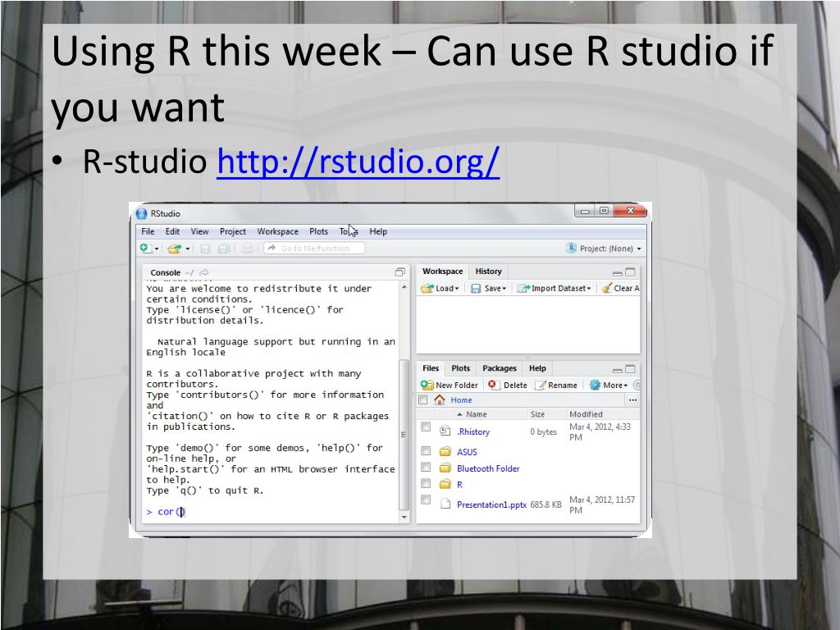The height and width of the screenshot is (630, 840).
Task: Click the console scrollbar up arrow
Action: (404, 287)
